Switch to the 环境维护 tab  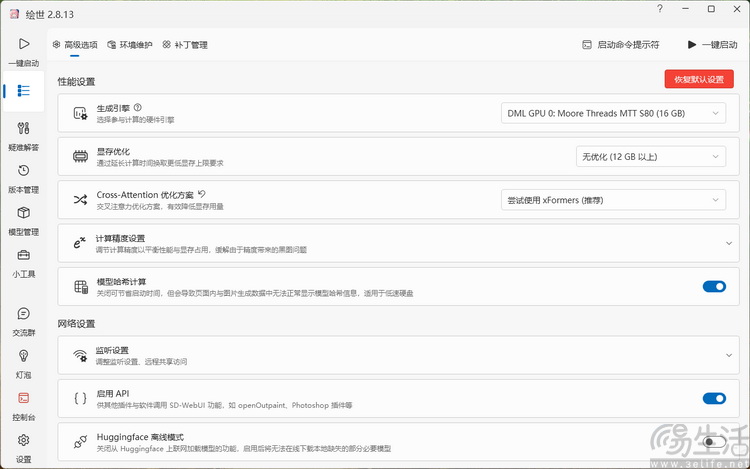tap(130, 45)
